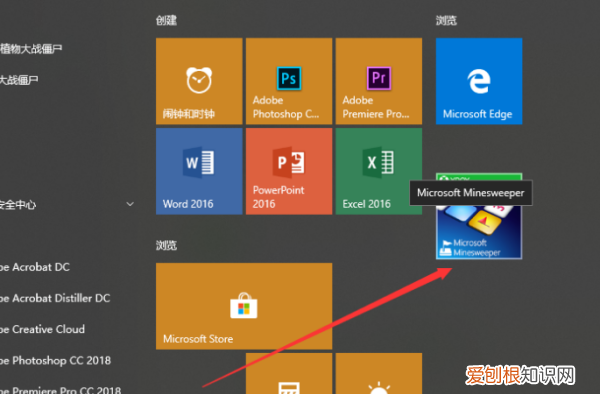Open the Word 2016 tile

coord(199,171)
